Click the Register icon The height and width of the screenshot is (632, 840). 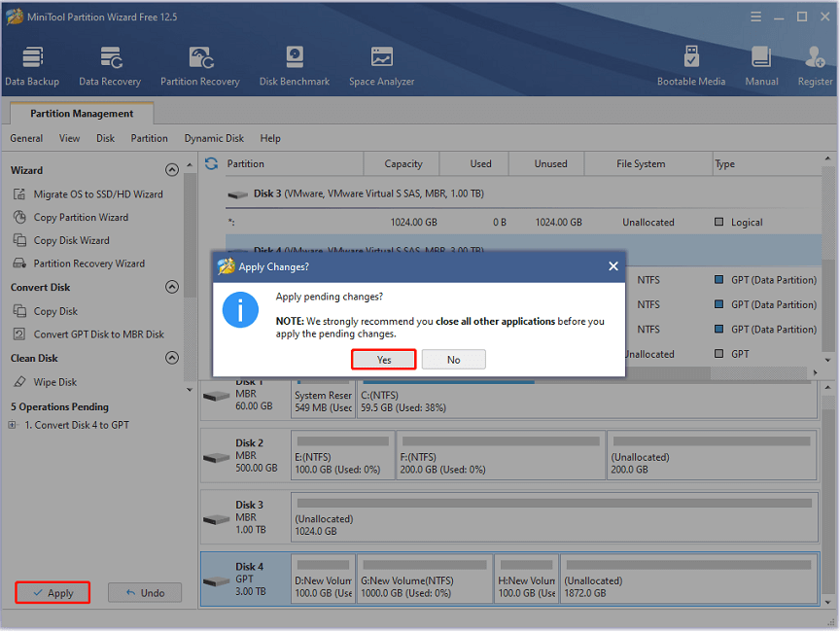[815, 66]
